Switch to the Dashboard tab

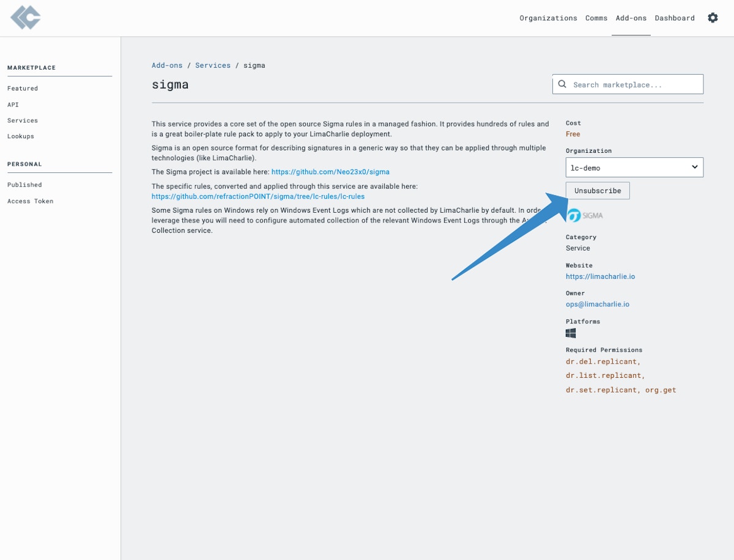[x=675, y=18]
